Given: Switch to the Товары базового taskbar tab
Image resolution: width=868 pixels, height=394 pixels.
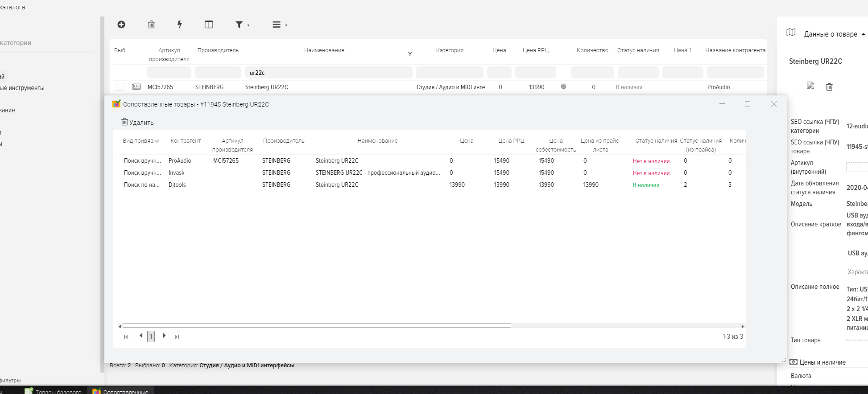Looking at the screenshot, I should coord(54,391).
